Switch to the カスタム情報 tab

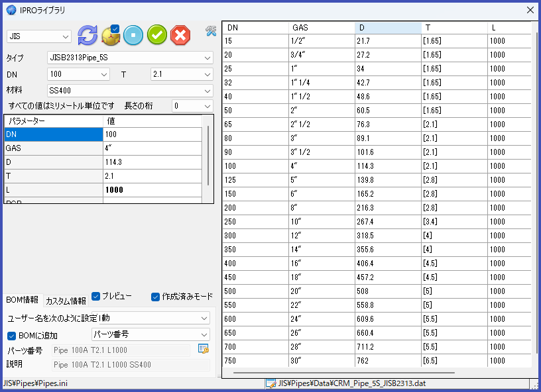(x=66, y=301)
